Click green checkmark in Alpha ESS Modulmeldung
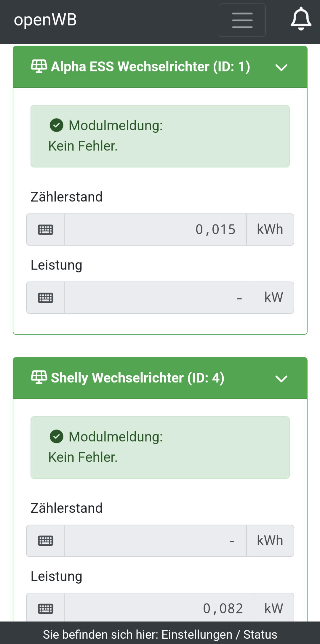The image size is (320, 644). 57,125
